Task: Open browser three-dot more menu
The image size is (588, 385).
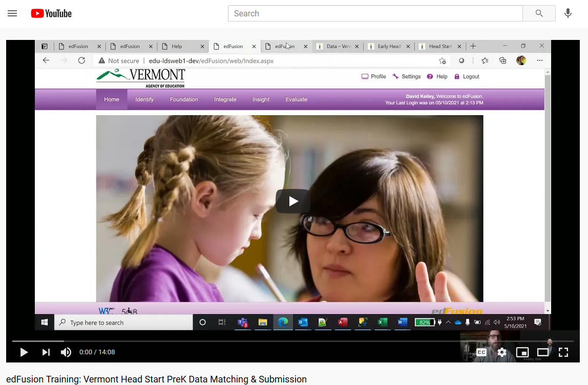Action: point(540,60)
